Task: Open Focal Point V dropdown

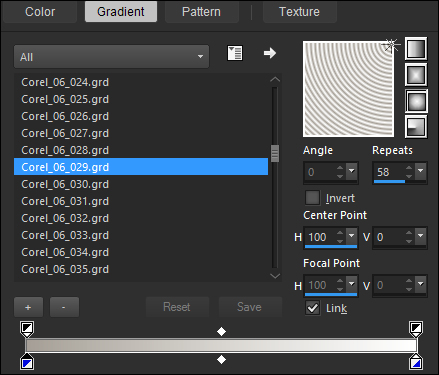Action: pos(421,284)
